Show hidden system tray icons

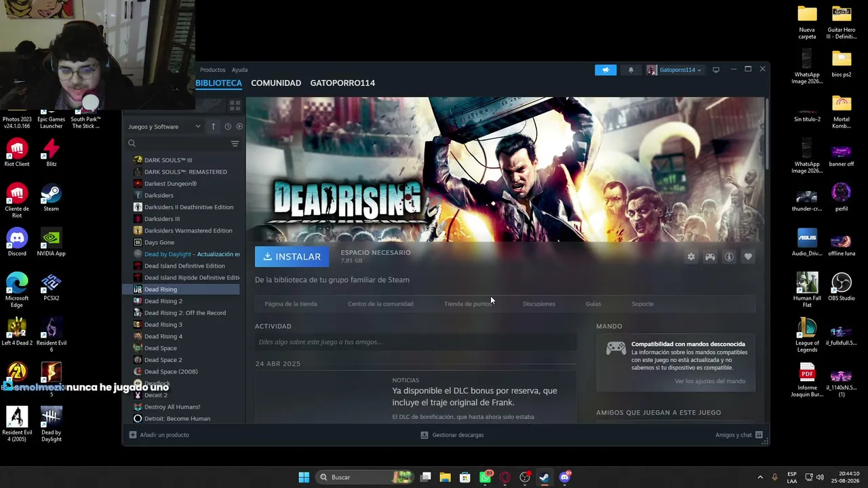(x=760, y=477)
